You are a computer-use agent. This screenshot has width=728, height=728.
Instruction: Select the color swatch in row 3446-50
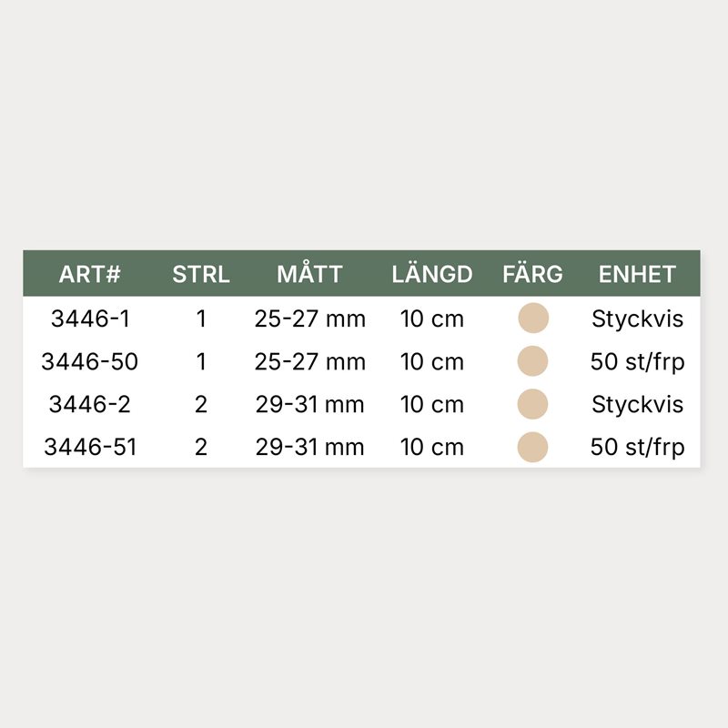pos(532,361)
